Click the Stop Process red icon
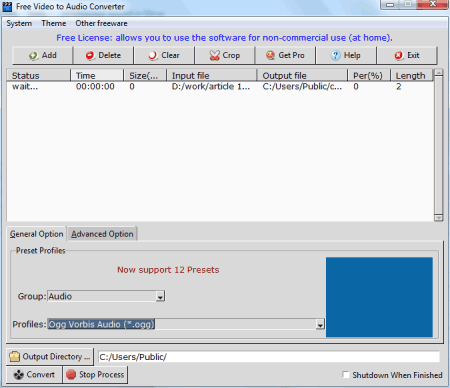Screen dimensions: 450x388 (x=71, y=374)
